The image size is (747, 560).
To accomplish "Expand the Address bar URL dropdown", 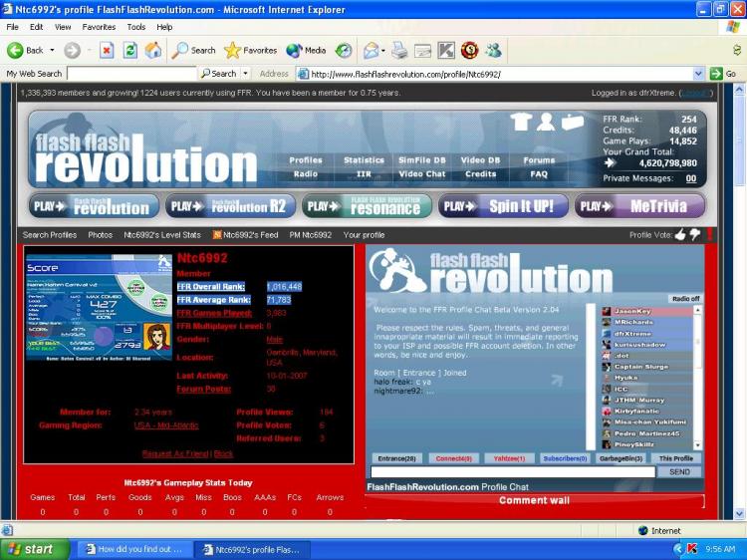I will coord(698,74).
